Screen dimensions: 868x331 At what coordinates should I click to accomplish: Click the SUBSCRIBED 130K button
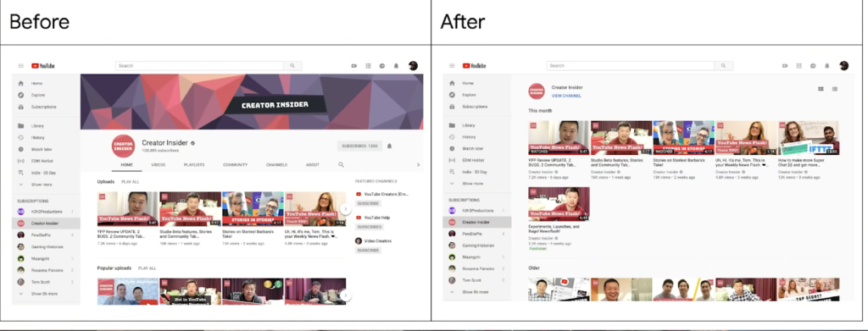(x=359, y=146)
